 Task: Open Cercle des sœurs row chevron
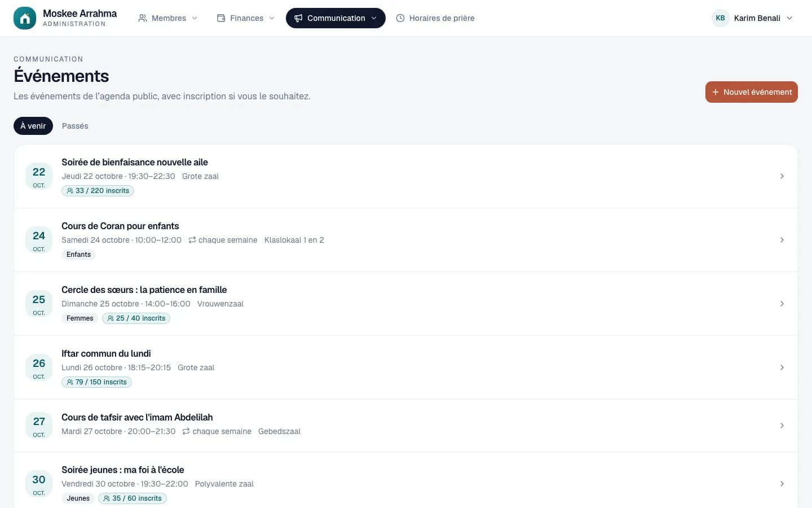coord(782,304)
